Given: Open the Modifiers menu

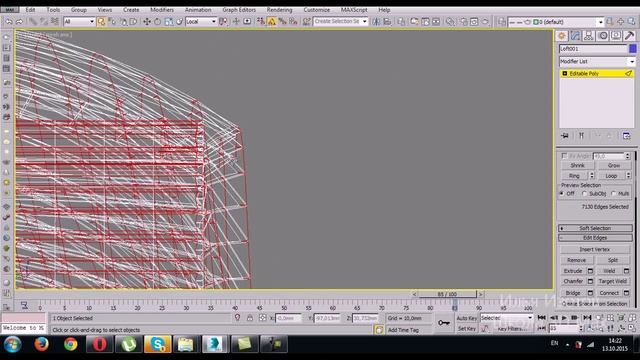Looking at the screenshot, I should (162, 9).
